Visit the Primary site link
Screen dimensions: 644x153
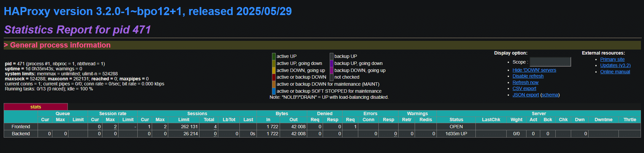[612, 59]
